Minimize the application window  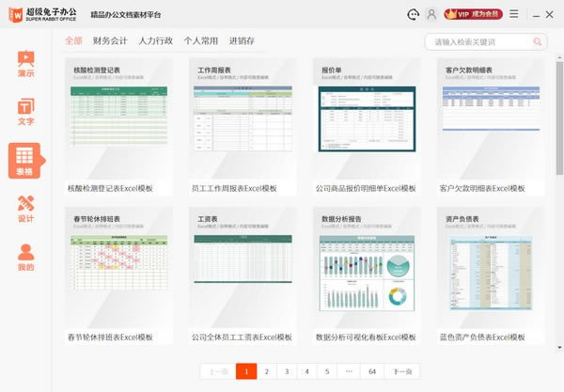pyautogui.click(x=536, y=15)
